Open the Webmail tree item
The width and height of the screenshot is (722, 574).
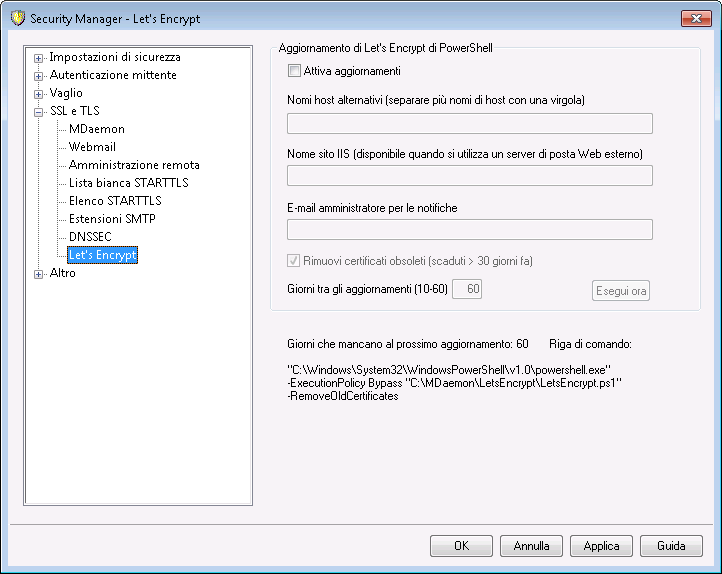(92, 147)
